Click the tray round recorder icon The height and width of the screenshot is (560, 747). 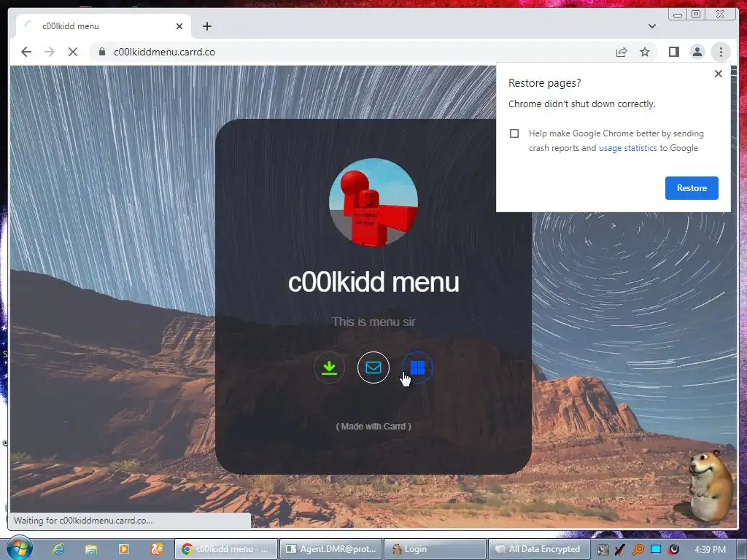(x=673, y=550)
